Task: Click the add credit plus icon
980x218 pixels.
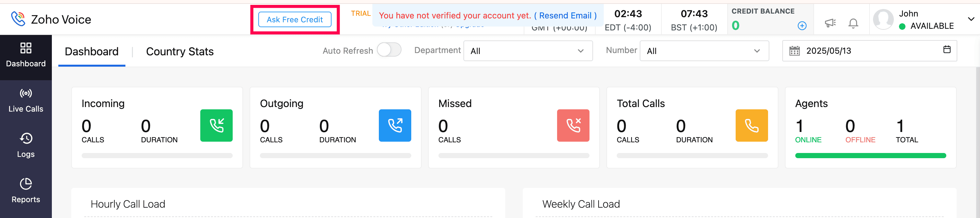Action: click(801, 26)
